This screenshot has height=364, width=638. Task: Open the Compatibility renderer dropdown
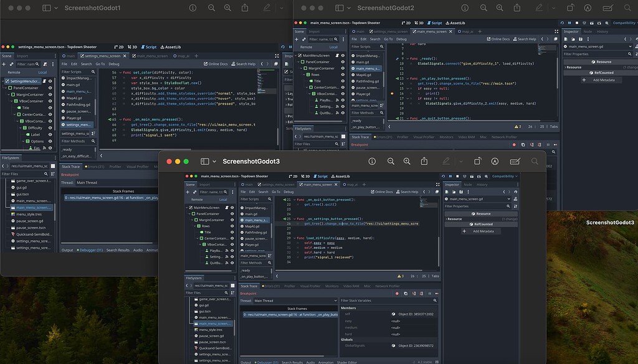504,176
